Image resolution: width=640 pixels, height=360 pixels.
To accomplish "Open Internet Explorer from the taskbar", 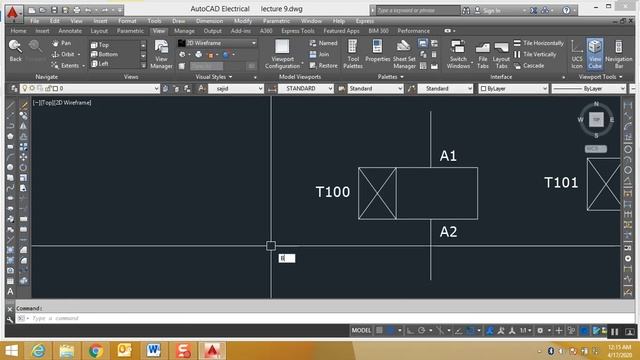I will pyautogui.click(x=39, y=351).
